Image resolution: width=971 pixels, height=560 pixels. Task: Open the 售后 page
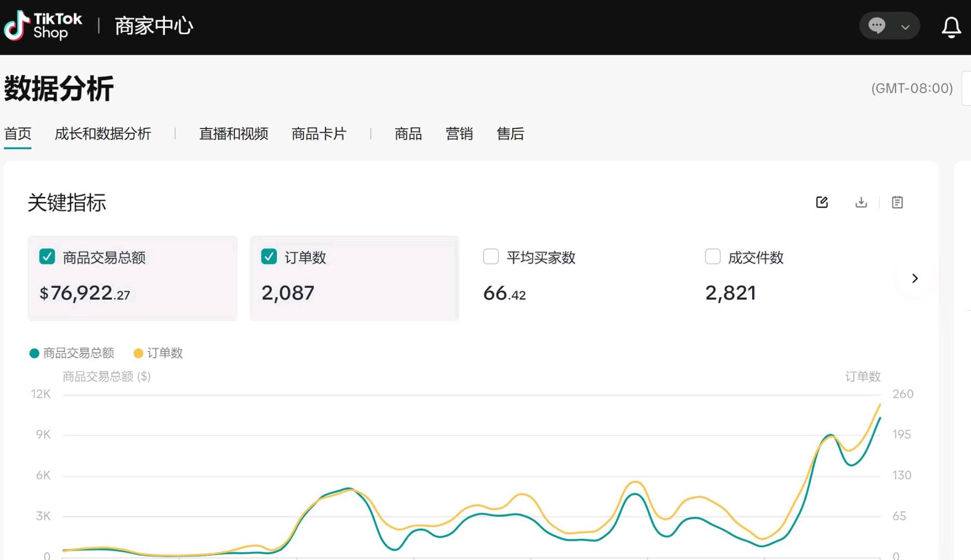[x=510, y=134]
